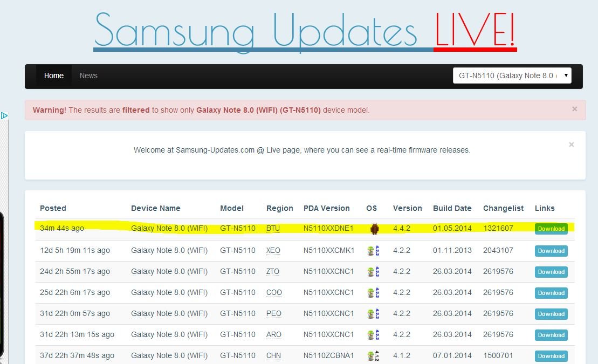Open the News navigation tab
The height and width of the screenshot is (364, 598).
click(x=88, y=76)
